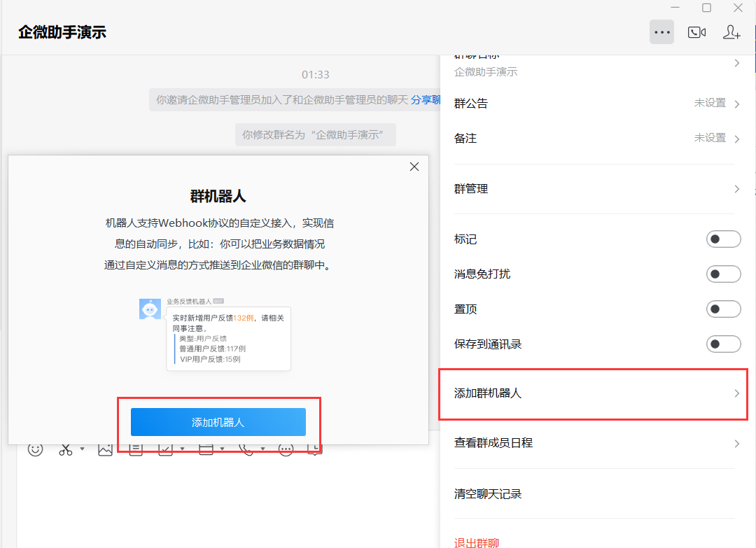Open the dropdown arrow beside the phone icon

(x=262, y=449)
